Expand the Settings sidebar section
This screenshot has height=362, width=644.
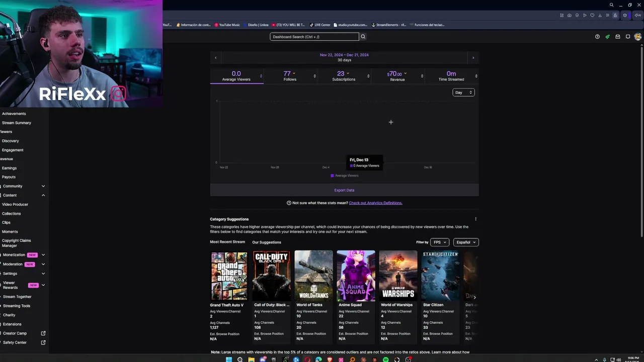click(43, 274)
